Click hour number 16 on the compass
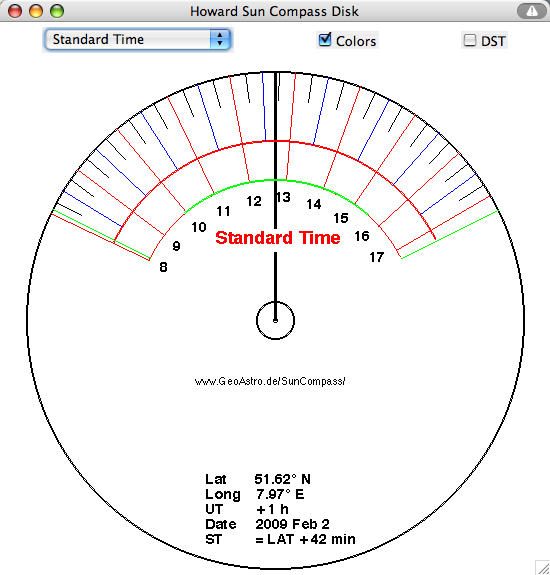This screenshot has height=575, width=550. (x=362, y=236)
